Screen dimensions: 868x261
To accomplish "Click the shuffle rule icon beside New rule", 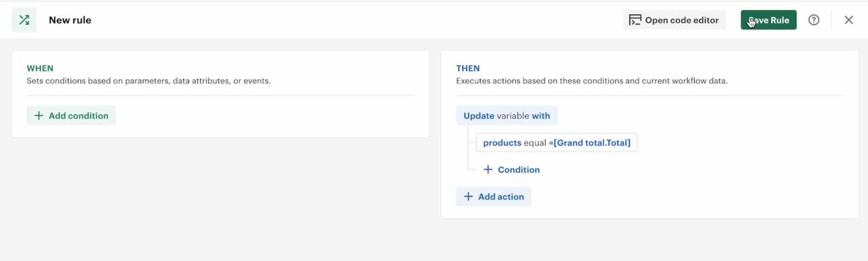I will (24, 20).
